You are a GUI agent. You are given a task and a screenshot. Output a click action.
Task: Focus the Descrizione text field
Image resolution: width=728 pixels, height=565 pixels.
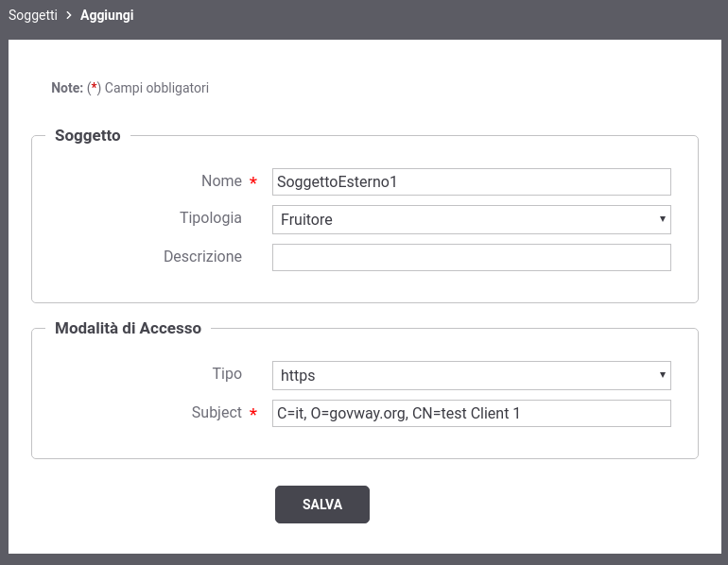(471, 257)
